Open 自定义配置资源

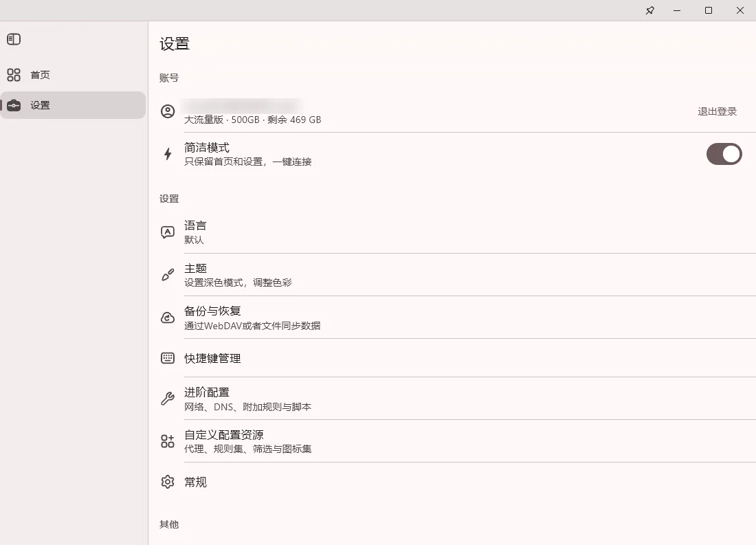click(458, 441)
